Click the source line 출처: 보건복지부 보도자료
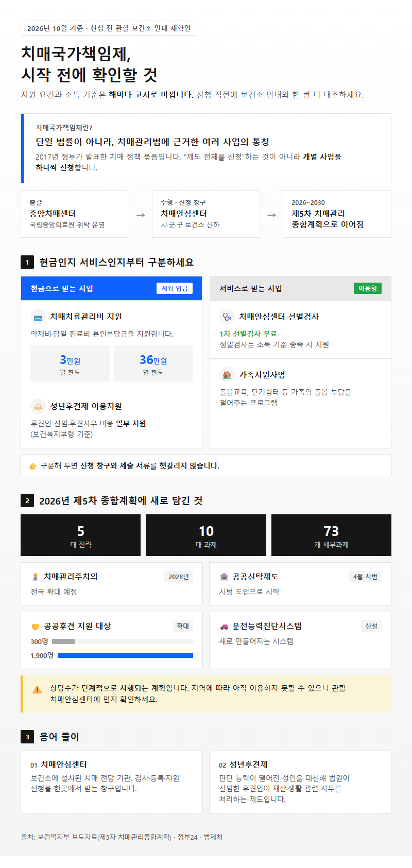The width and height of the screenshot is (412, 868). pyautogui.click(x=122, y=837)
